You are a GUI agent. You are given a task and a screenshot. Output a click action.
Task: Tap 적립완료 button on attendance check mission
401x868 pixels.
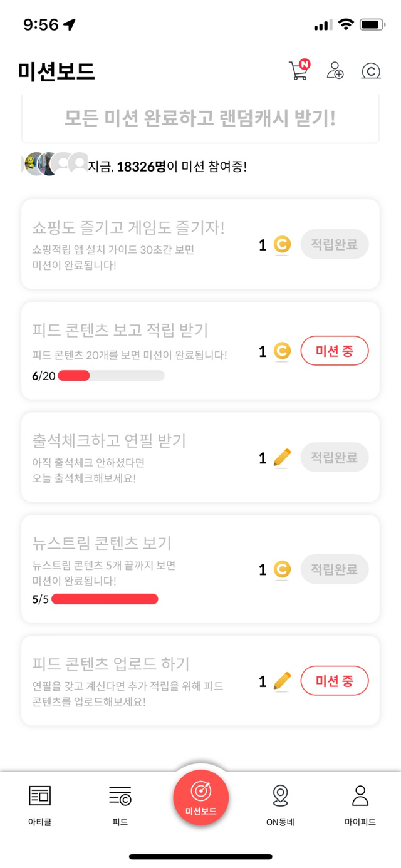(335, 457)
